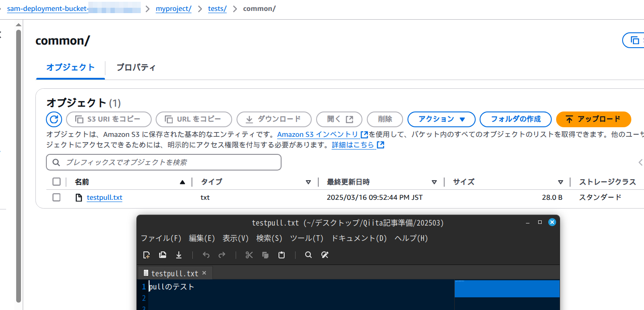Viewport: 644px width, 310px height.
Task: Check the select-all objects checkbox
Action: [x=56, y=181]
